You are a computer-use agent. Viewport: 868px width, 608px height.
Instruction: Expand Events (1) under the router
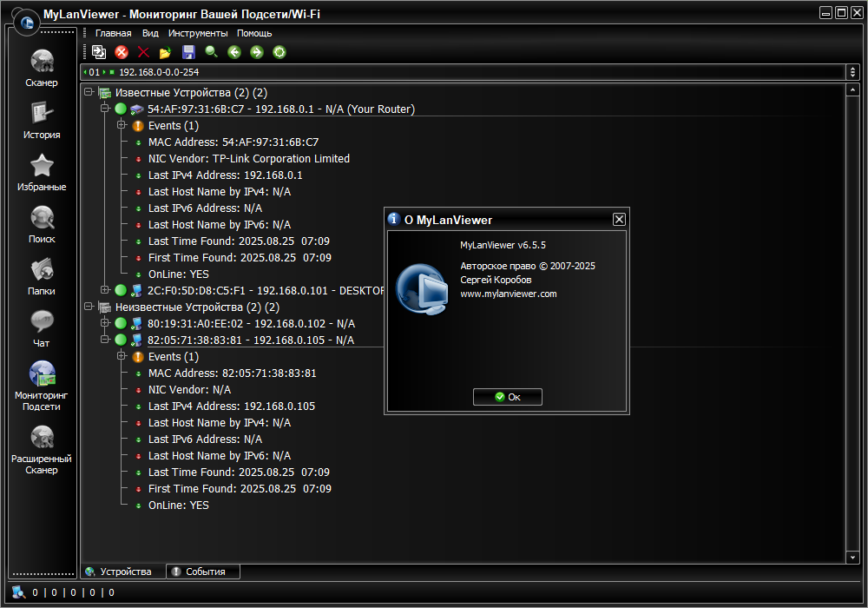[x=122, y=125]
